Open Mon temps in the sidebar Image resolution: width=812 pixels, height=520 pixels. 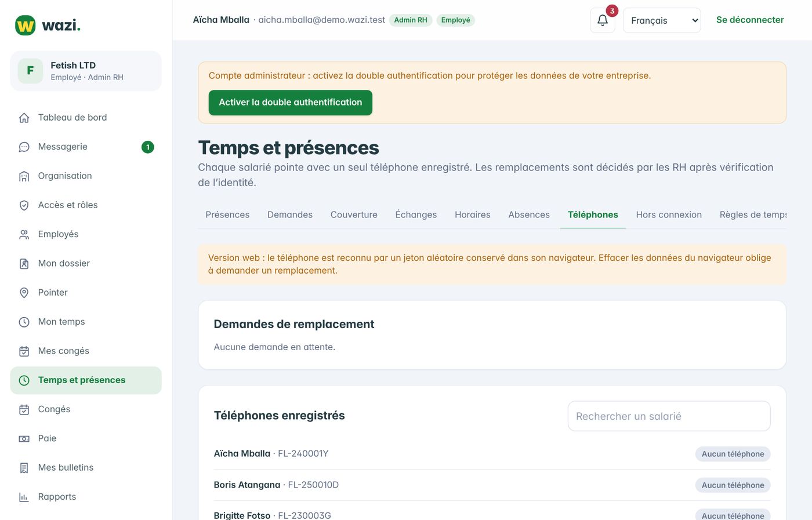point(86,322)
